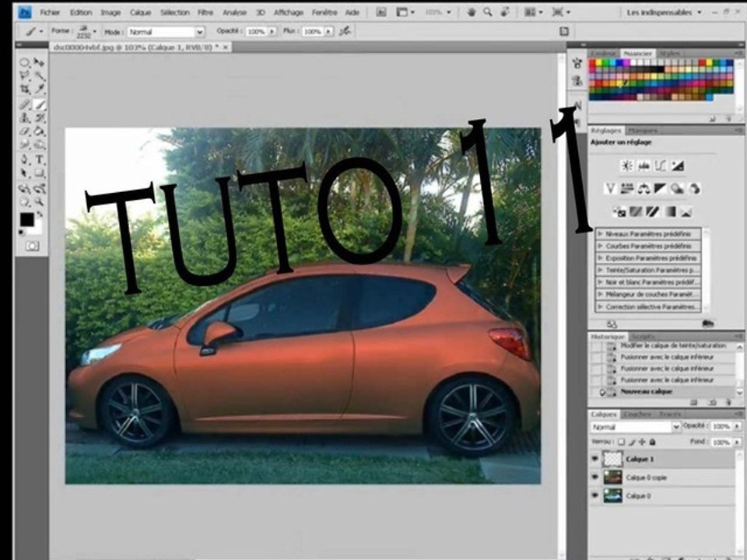The height and width of the screenshot is (560, 747).
Task: Hide the Calque 1 layer
Action: 594,459
